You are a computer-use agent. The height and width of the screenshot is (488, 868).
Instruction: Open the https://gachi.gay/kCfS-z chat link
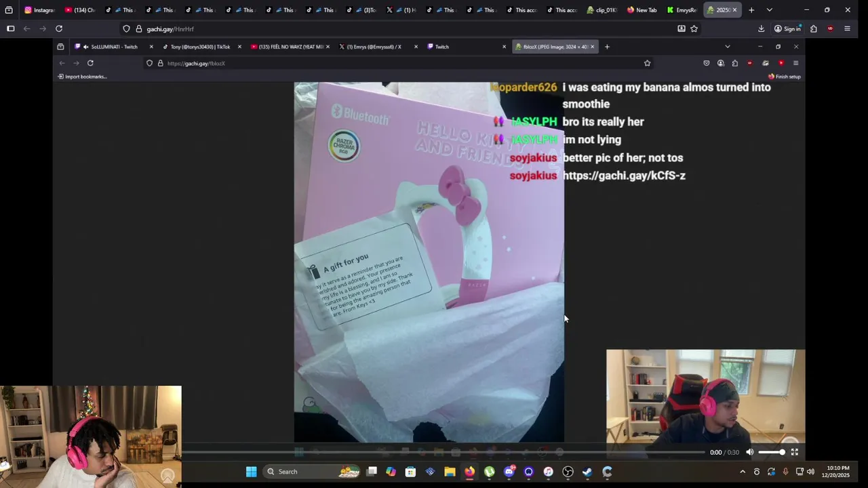pos(624,176)
